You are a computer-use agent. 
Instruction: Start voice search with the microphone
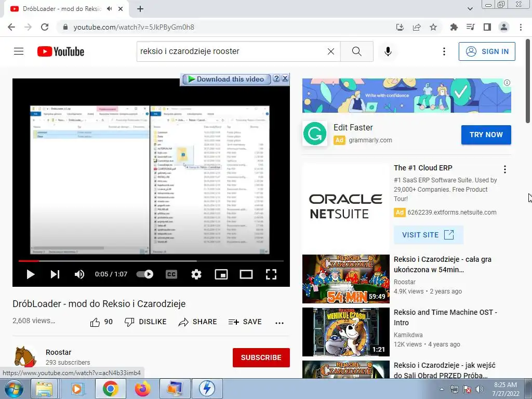(388, 51)
